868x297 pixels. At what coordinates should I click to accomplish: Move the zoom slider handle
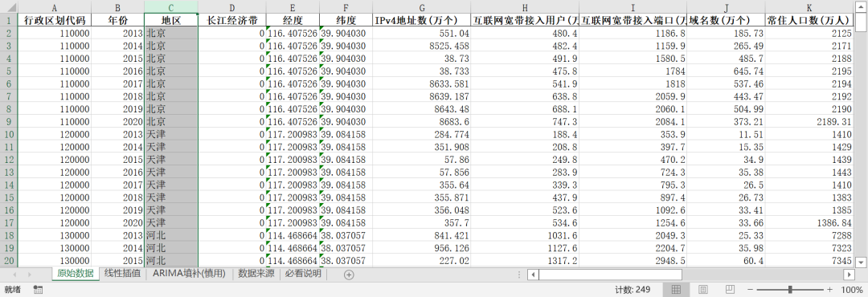click(791, 289)
